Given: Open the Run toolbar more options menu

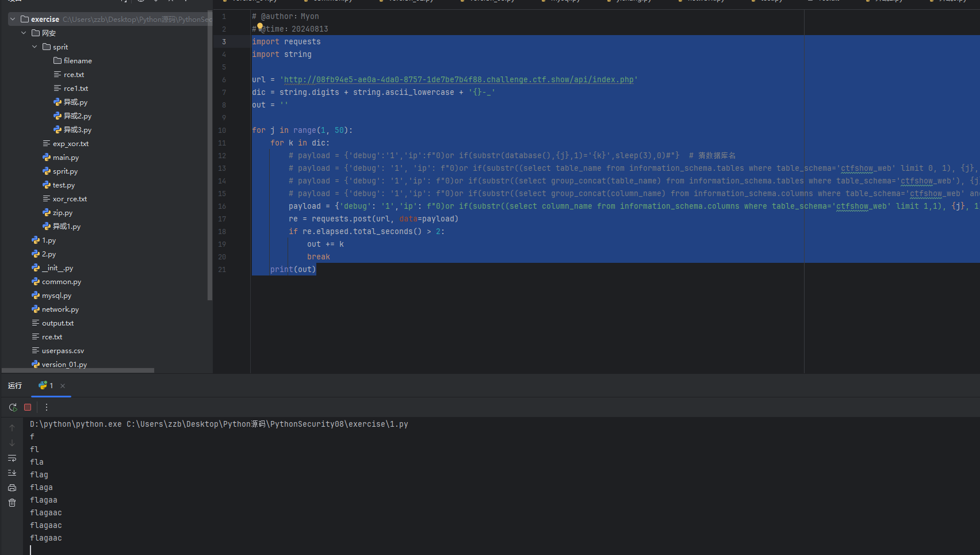Looking at the screenshot, I should point(47,407).
